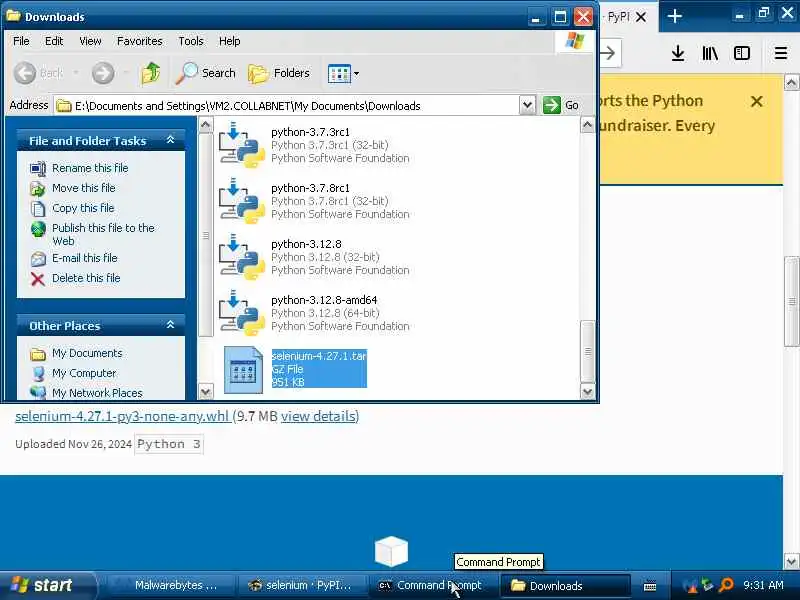This screenshot has height=600, width=800.
Task: Open My Computer in Other Places
Action: tap(84, 373)
